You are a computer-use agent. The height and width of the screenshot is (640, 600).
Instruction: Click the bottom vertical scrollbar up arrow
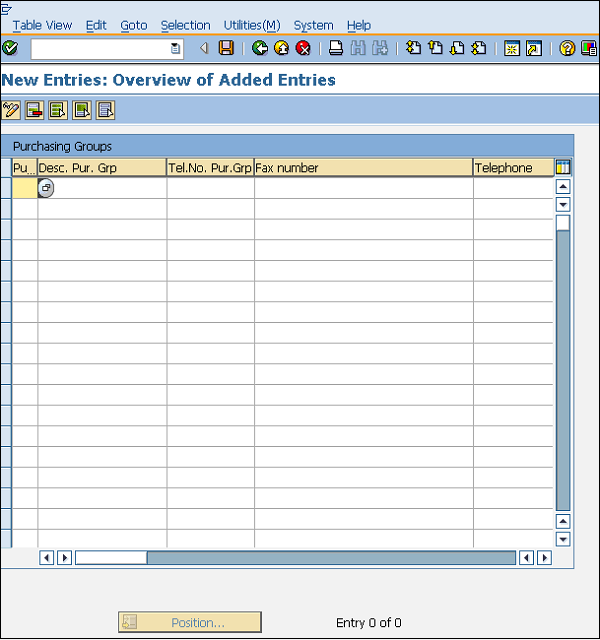(x=563, y=521)
